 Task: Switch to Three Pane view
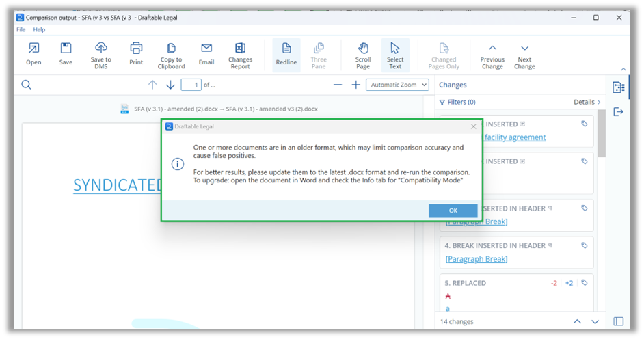[319, 55]
